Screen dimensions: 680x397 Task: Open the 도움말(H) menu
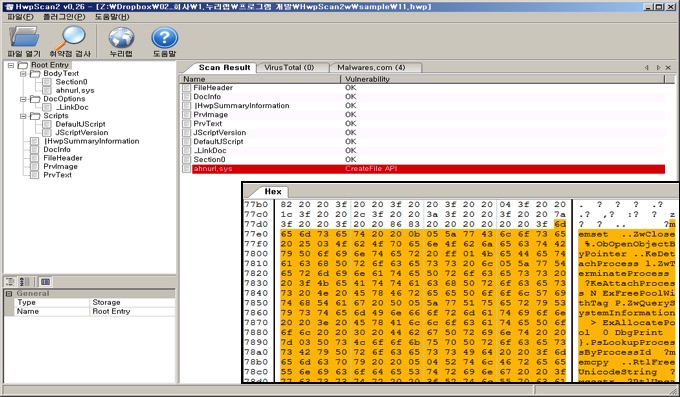click(x=112, y=16)
